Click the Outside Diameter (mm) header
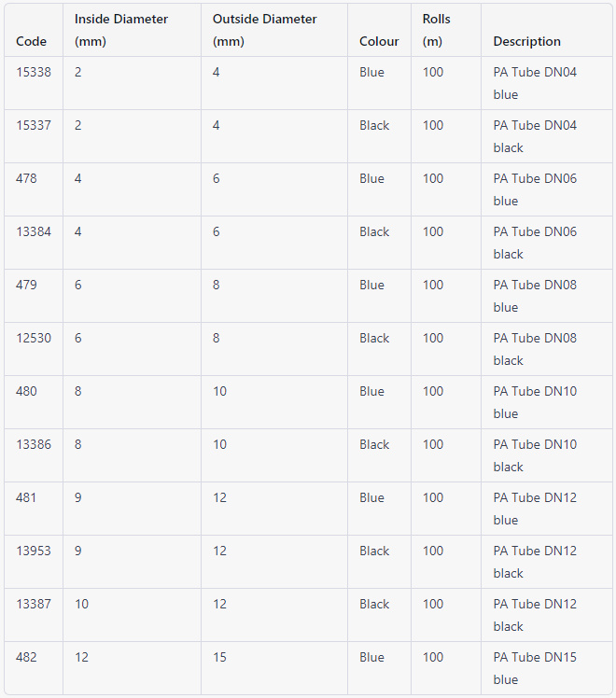 (x=264, y=30)
